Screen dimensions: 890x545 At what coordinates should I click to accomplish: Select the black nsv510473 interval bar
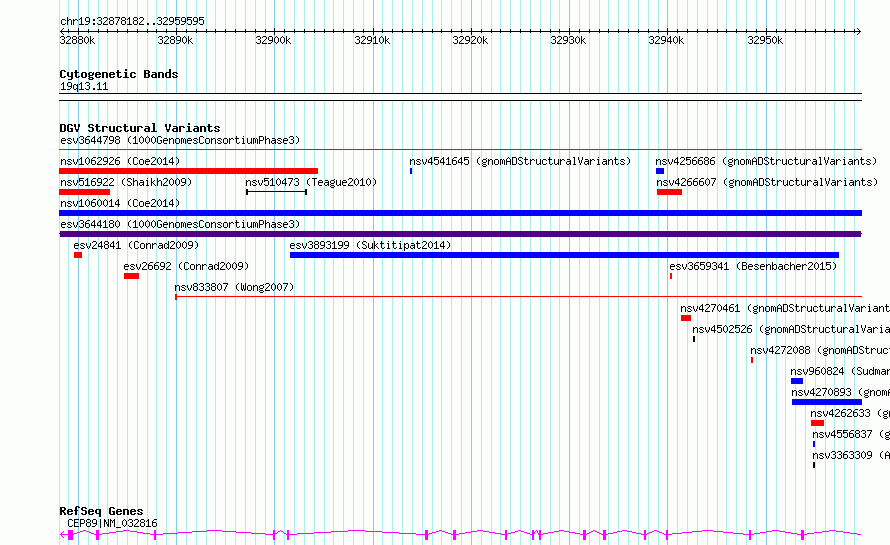tap(276, 192)
